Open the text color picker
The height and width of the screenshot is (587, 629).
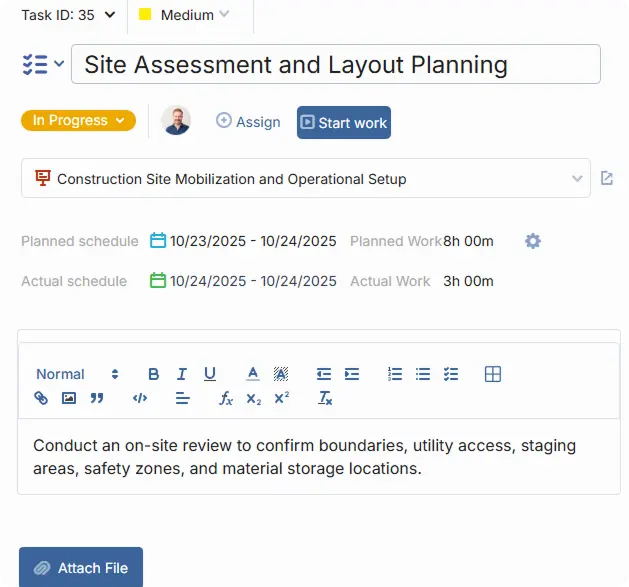tap(253, 374)
